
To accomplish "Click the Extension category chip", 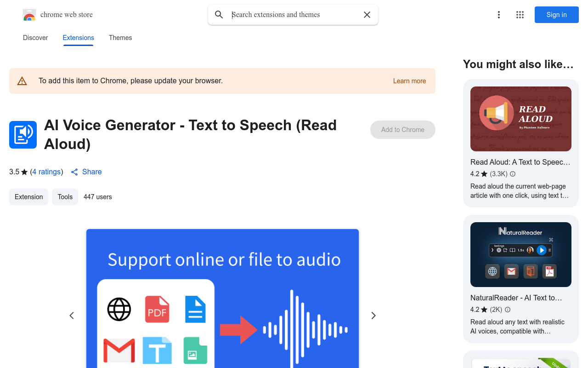I will 28,197.
